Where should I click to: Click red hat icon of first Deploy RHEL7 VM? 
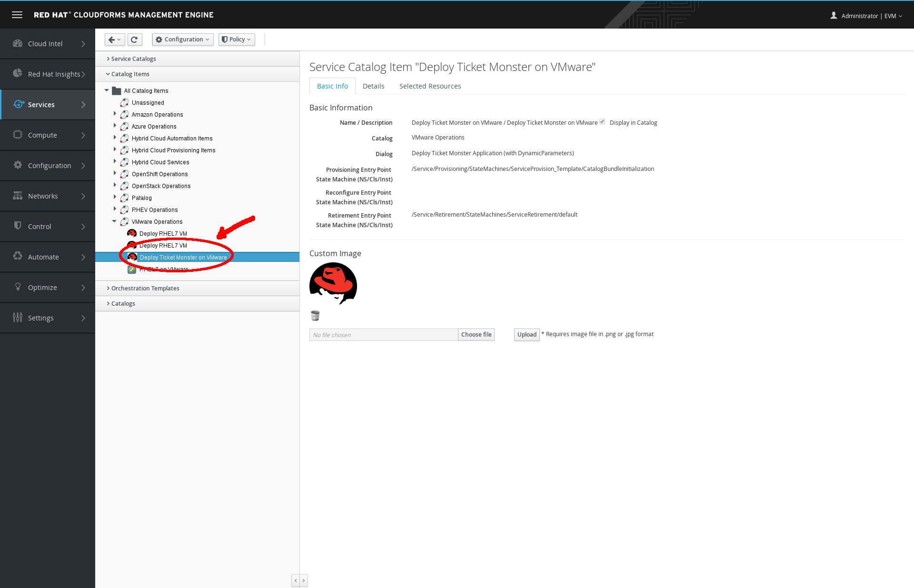132,233
